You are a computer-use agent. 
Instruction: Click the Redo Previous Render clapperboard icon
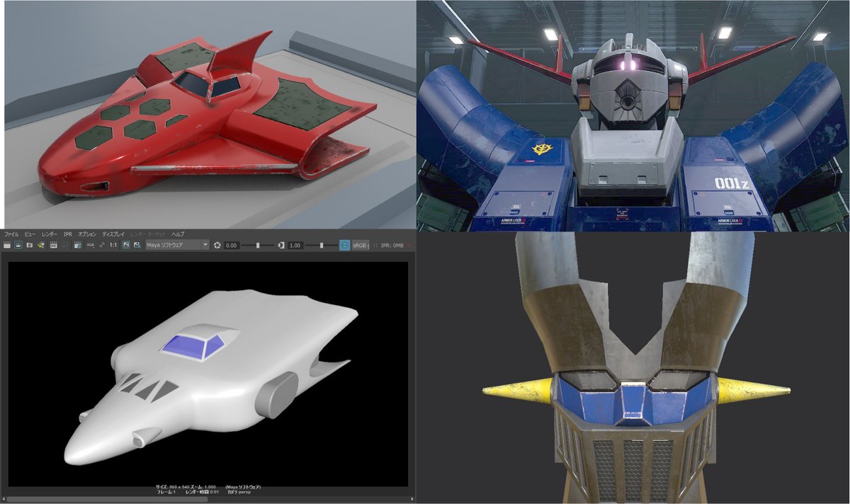pyautogui.click(x=7, y=245)
